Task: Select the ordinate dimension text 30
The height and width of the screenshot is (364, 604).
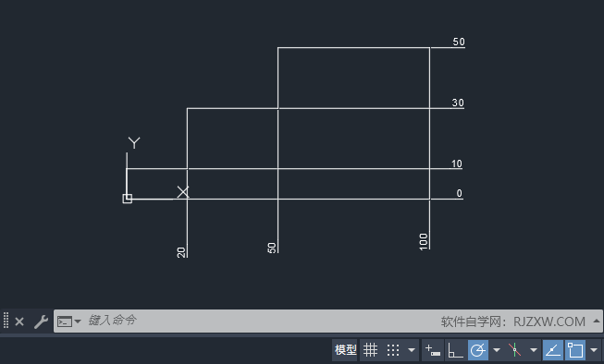Action: [458, 103]
